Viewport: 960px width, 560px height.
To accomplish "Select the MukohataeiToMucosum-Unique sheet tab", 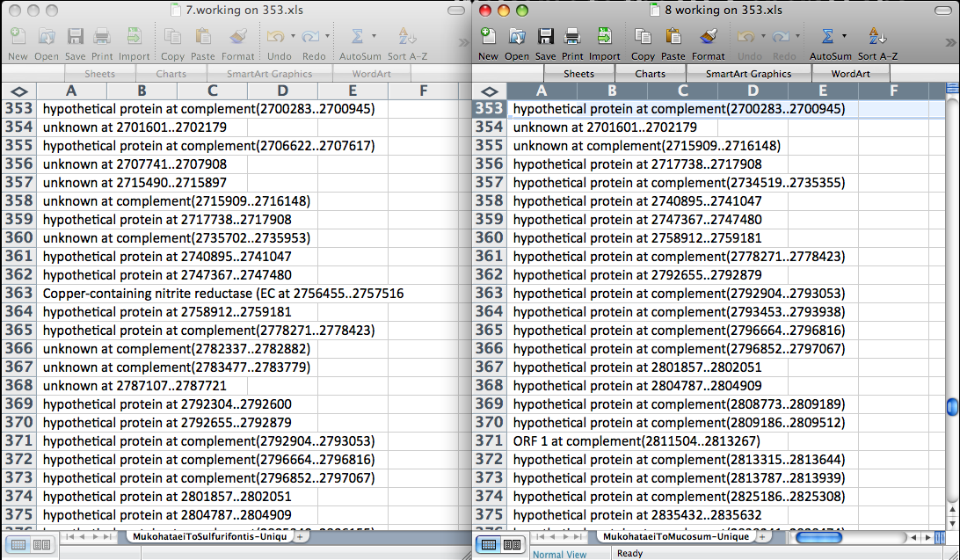I will tap(675, 535).
